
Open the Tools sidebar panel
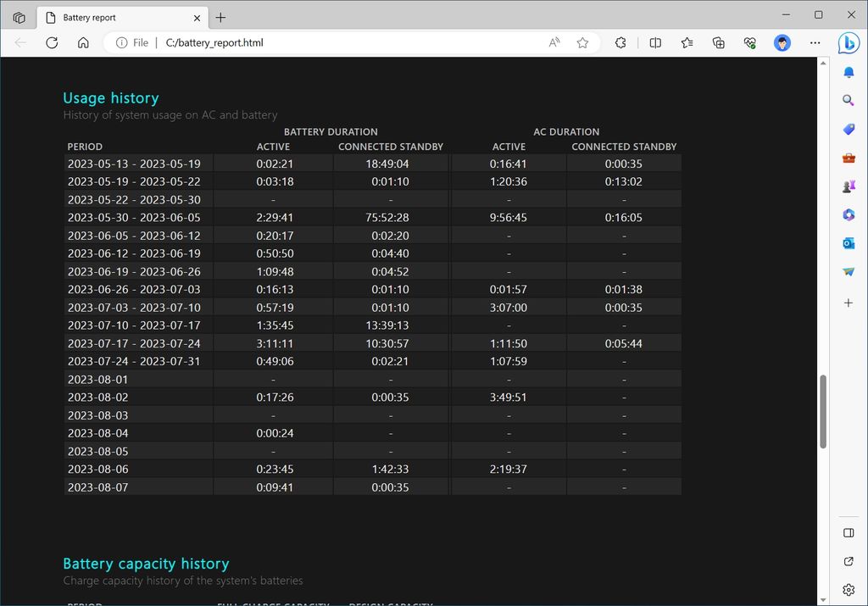849,157
